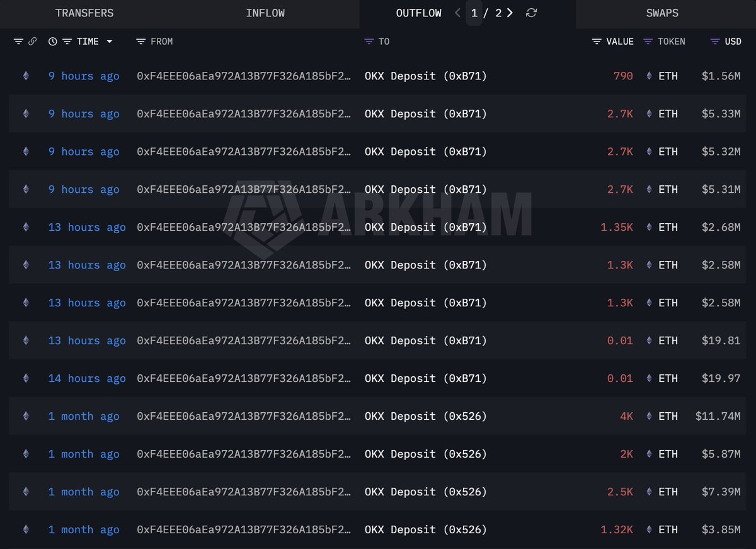This screenshot has width=756, height=549.
Task: Open the TO column filter
Action: pos(369,42)
